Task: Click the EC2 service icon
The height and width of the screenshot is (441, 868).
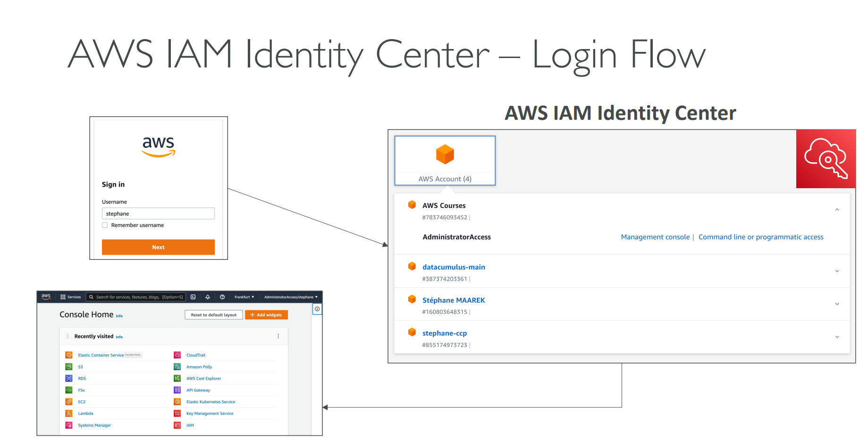Action: (69, 402)
